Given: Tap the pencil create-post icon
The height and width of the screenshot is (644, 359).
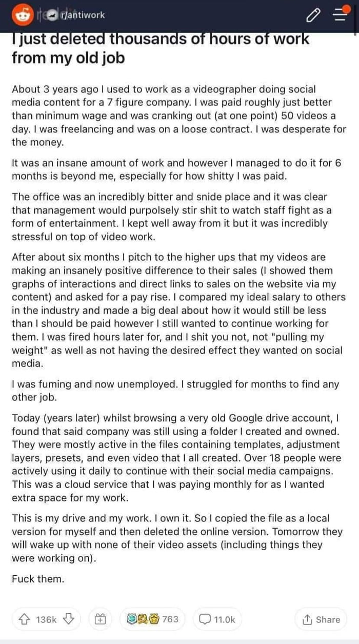Looking at the screenshot, I should pos(312,16).
